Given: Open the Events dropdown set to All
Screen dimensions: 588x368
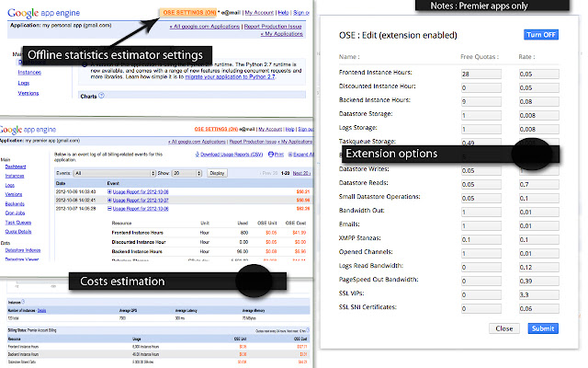Looking at the screenshot, I should 114,173.
